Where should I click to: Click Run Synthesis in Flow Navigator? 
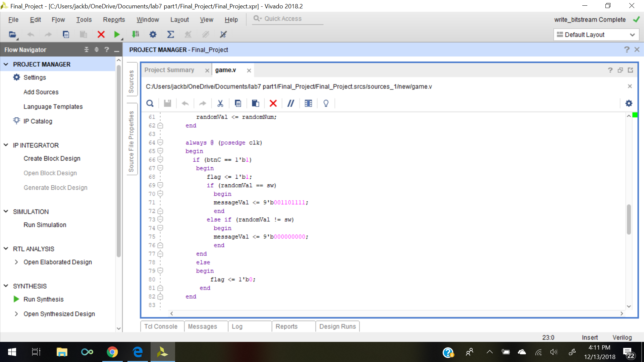(43, 299)
